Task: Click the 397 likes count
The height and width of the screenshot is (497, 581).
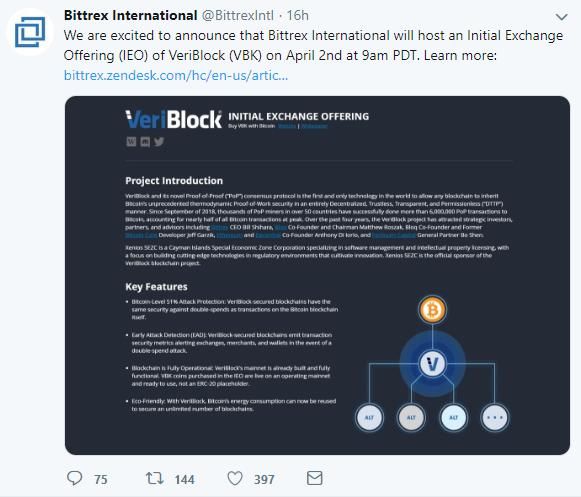Action: (x=264, y=480)
